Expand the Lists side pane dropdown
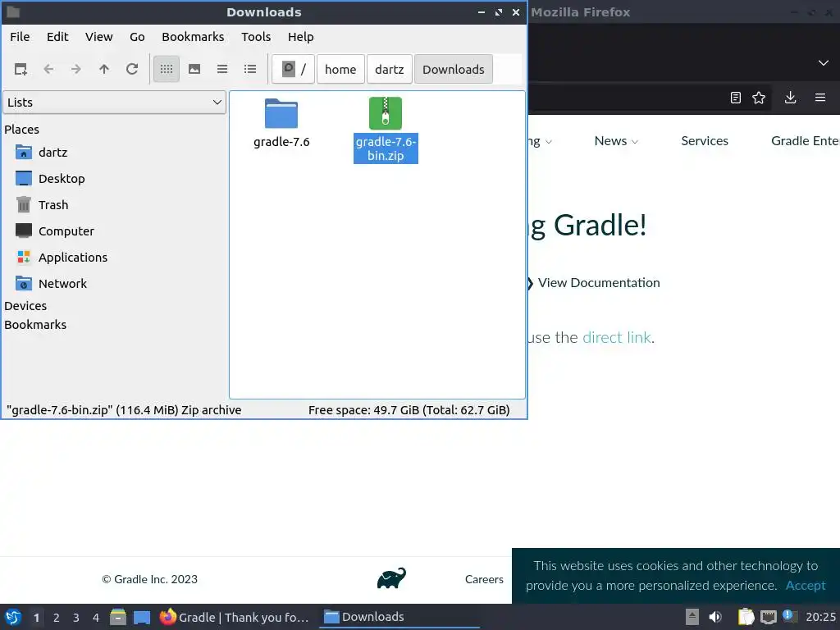Viewport: 840px width, 630px height. tap(115, 103)
